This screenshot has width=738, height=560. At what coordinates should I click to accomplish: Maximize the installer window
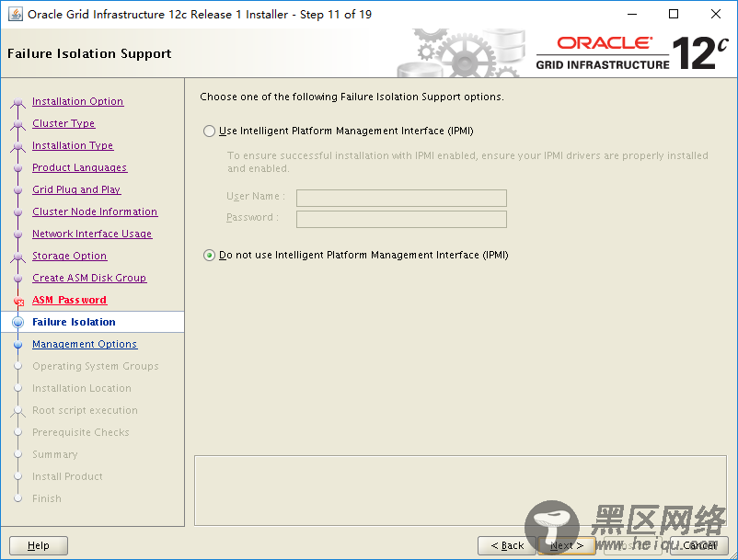[674, 14]
